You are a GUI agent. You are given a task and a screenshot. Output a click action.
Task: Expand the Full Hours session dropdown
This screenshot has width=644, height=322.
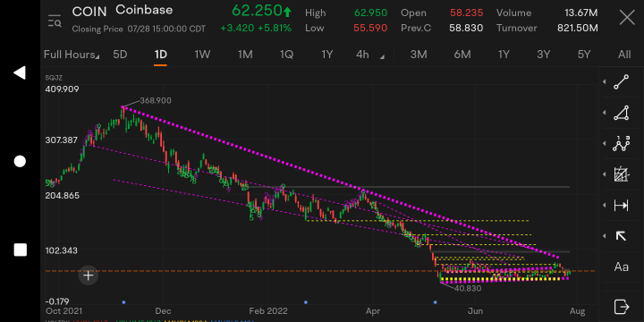(72, 55)
